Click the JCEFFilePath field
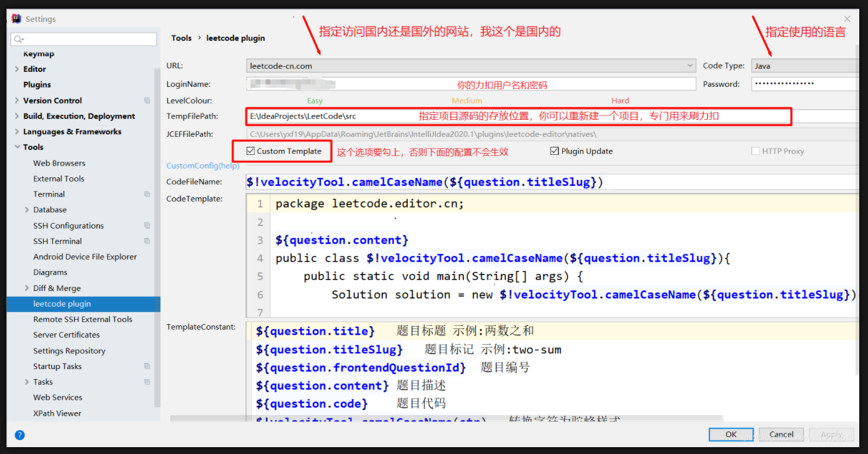The image size is (868, 454). 553,134
